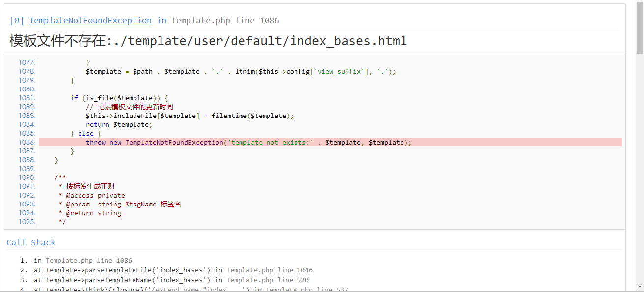Click 'Template.php line 1046' in call stack
Image resolution: width=644 pixels, height=293 pixels.
pos(269,270)
